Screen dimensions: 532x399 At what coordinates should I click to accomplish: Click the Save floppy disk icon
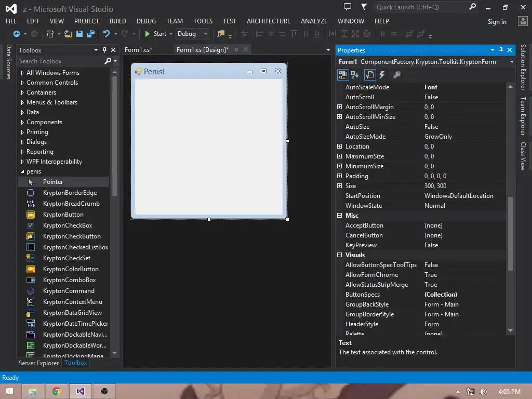pyautogui.click(x=79, y=34)
